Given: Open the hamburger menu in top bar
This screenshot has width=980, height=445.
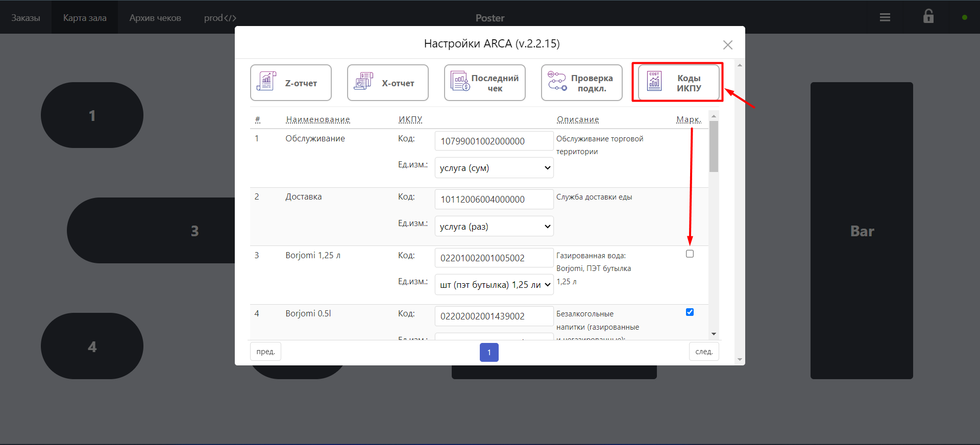Looking at the screenshot, I should tap(885, 17).
